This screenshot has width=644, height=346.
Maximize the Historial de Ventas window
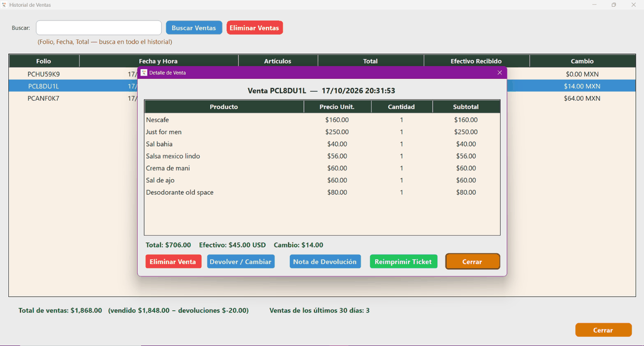pos(614,5)
